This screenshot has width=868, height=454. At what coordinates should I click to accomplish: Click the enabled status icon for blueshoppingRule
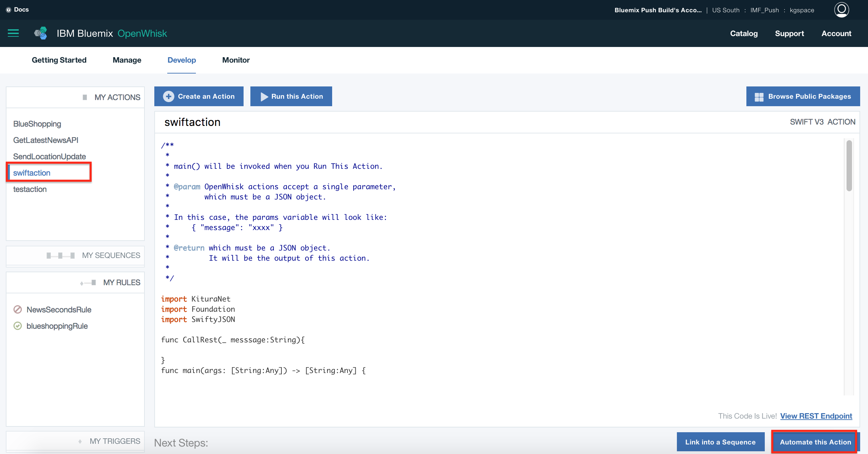coord(18,326)
